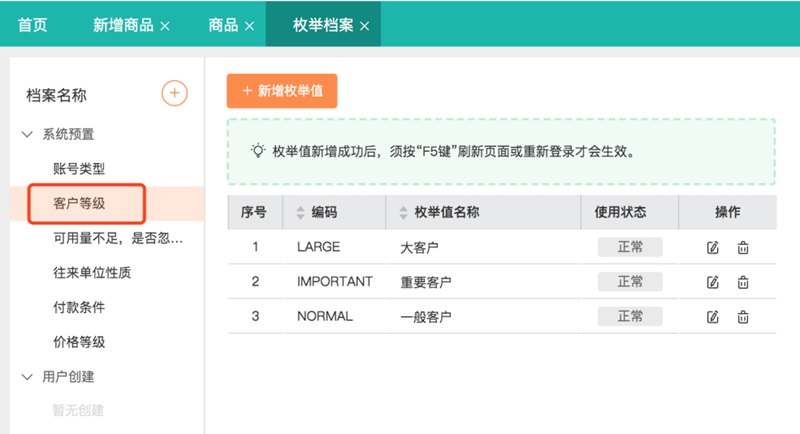This screenshot has width=800, height=434.
Task: Click the add archive plus icon
Action: (175, 94)
